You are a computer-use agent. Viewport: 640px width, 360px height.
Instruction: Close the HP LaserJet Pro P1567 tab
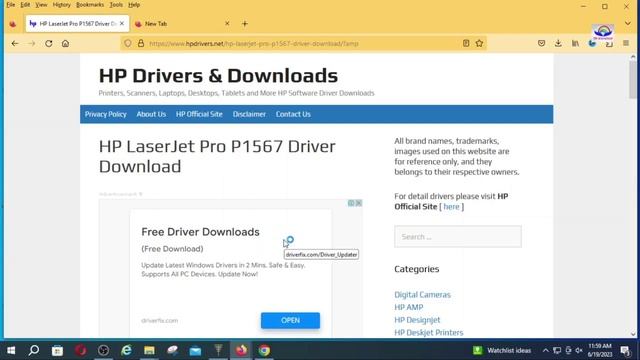[x=122, y=24]
